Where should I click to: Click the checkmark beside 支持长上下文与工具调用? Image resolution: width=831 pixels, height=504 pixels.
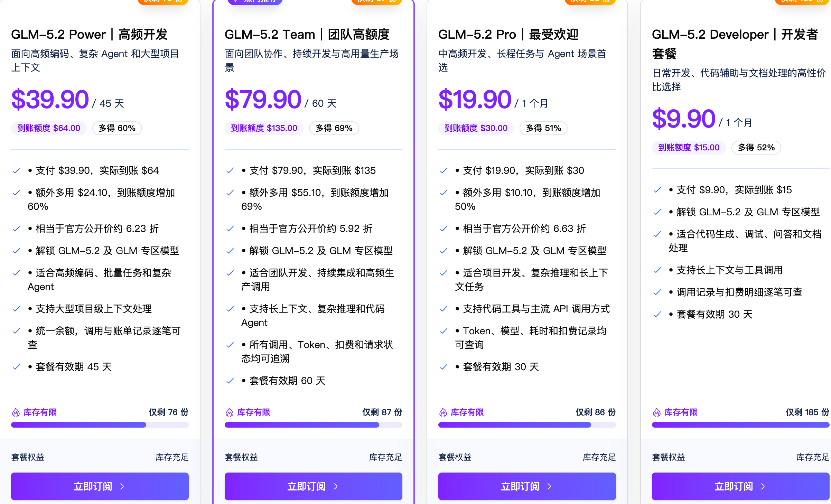point(657,270)
